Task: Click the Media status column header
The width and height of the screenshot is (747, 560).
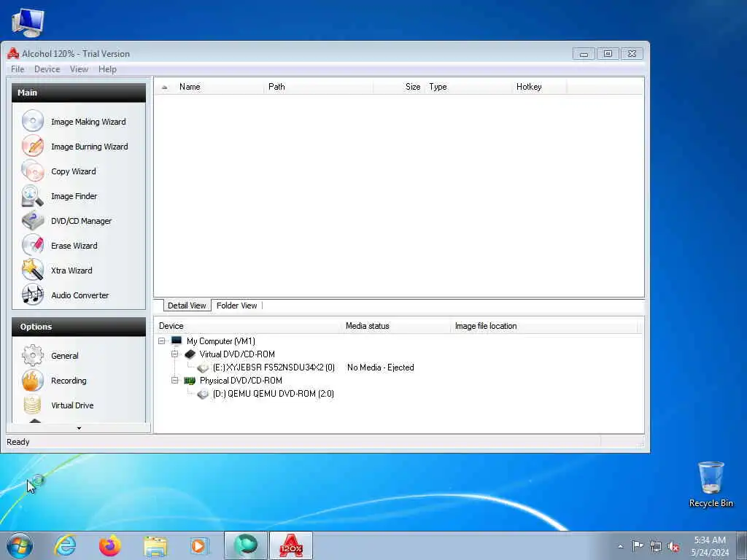Action: (x=395, y=326)
